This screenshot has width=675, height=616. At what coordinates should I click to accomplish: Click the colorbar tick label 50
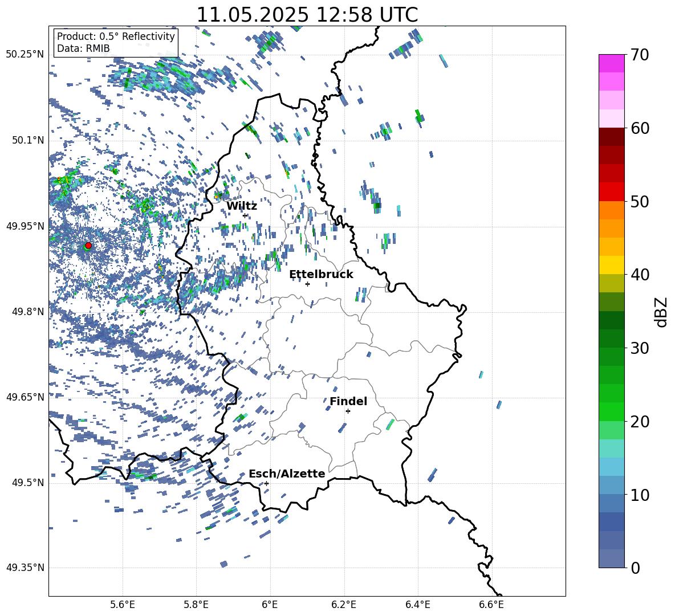(640, 202)
